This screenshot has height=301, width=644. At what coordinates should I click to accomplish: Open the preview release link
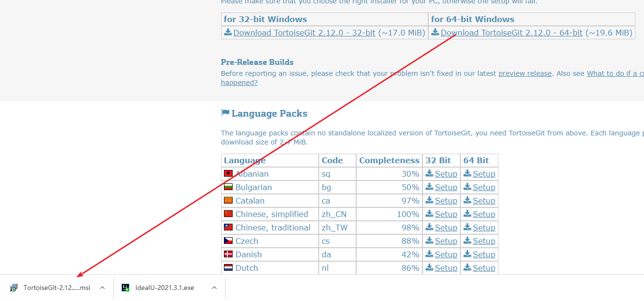click(525, 73)
